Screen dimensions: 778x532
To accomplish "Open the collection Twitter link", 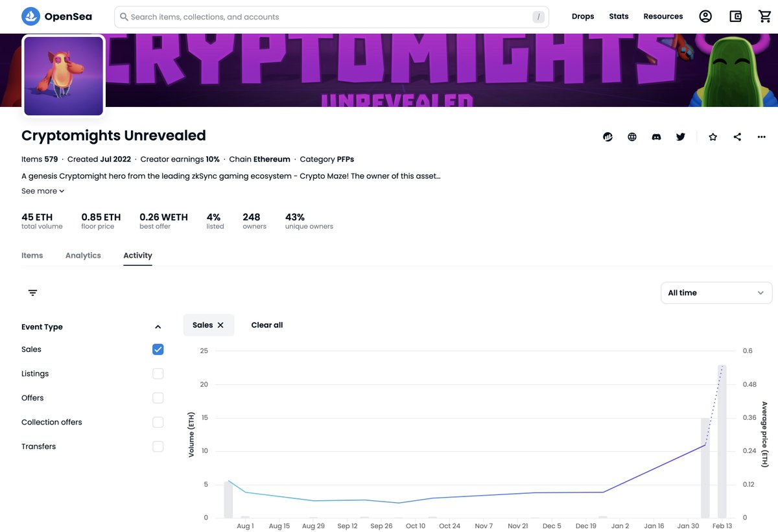I will coord(681,137).
